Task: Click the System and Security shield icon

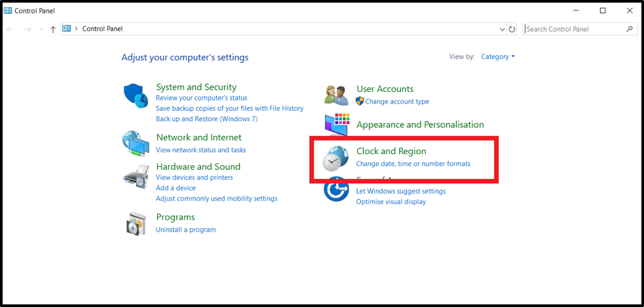Action: pos(136,96)
